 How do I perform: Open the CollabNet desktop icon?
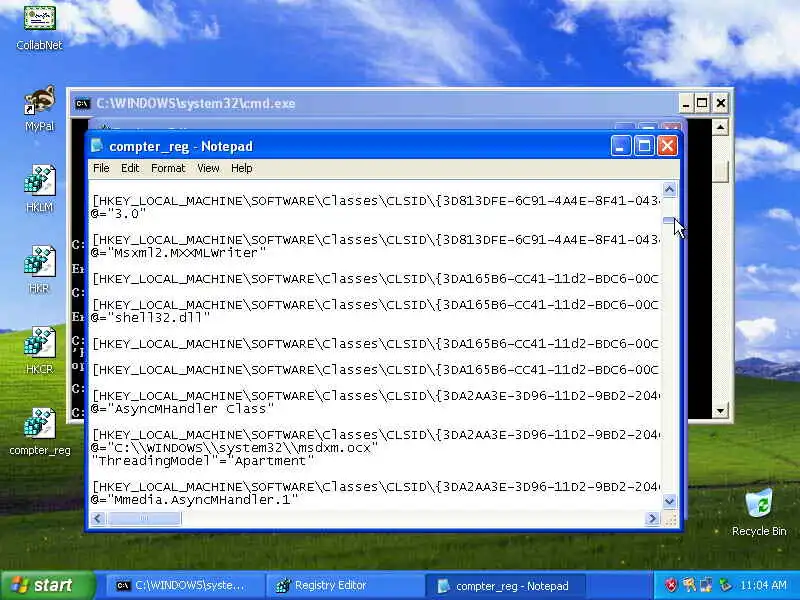click(39, 26)
